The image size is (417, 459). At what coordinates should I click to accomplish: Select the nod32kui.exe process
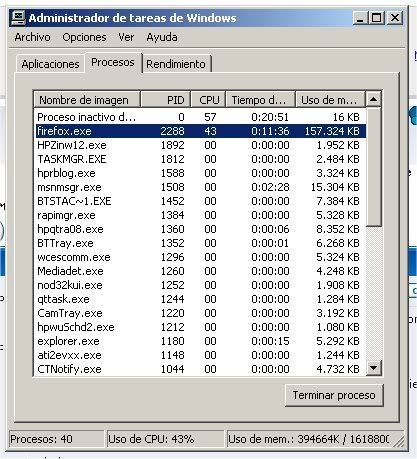(x=200, y=285)
